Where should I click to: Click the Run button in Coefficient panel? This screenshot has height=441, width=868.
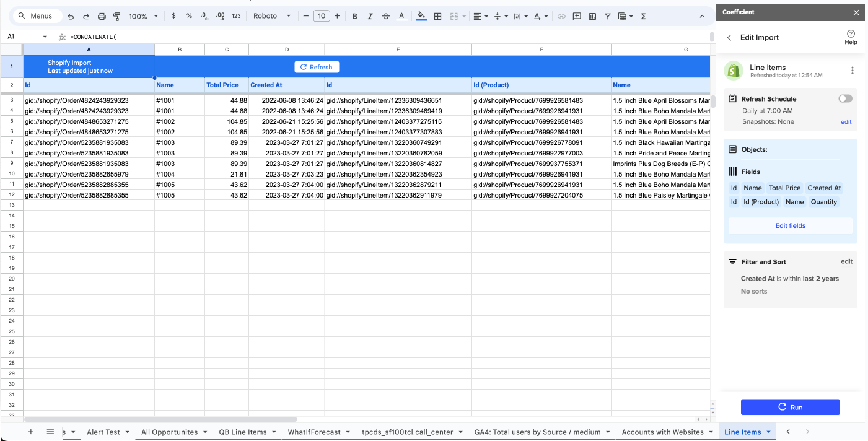click(790, 407)
